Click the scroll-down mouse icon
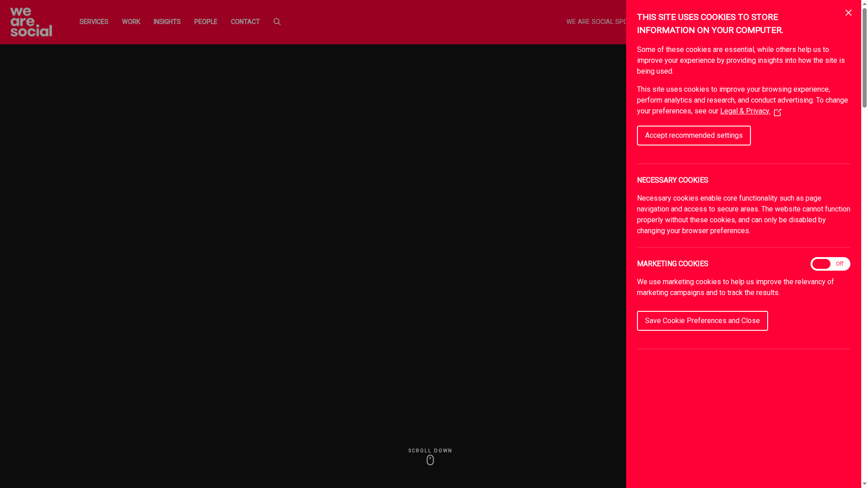This screenshot has width=868, height=488. click(430, 460)
